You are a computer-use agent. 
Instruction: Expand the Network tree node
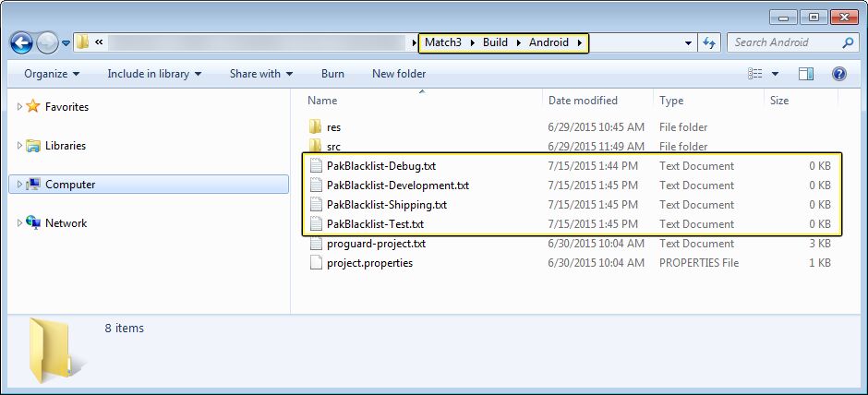click(19, 223)
